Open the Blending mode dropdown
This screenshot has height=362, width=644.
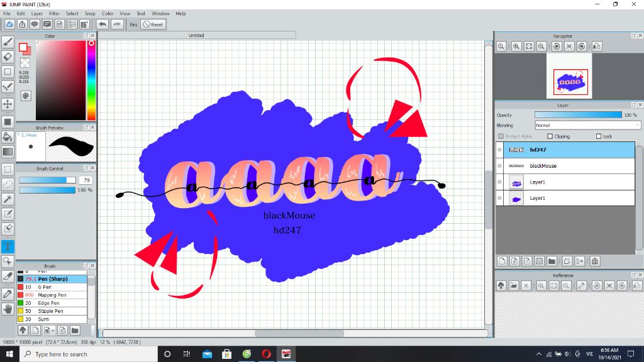tap(587, 125)
